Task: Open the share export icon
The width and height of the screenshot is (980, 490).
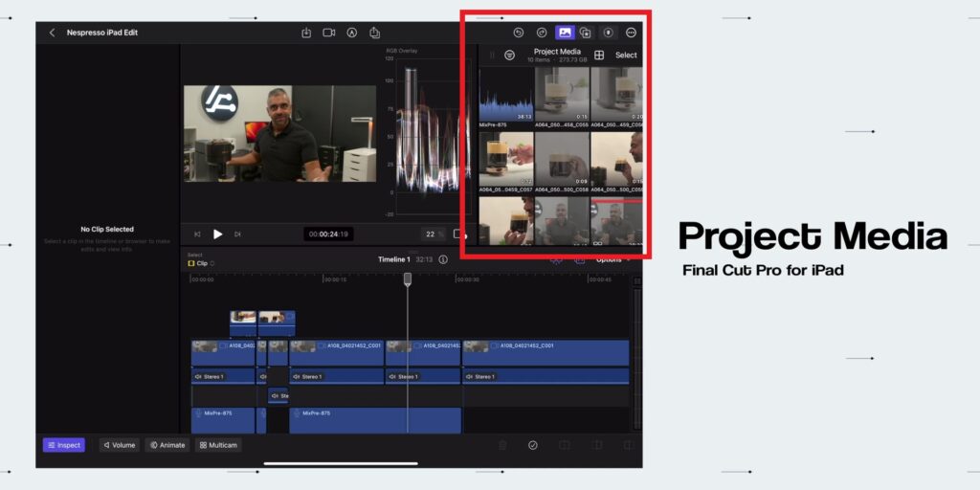Action: (x=374, y=33)
